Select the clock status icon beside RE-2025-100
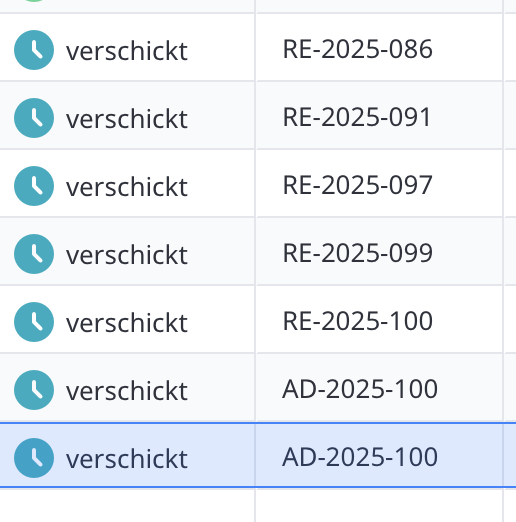516x522 pixels. pos(34,322)
